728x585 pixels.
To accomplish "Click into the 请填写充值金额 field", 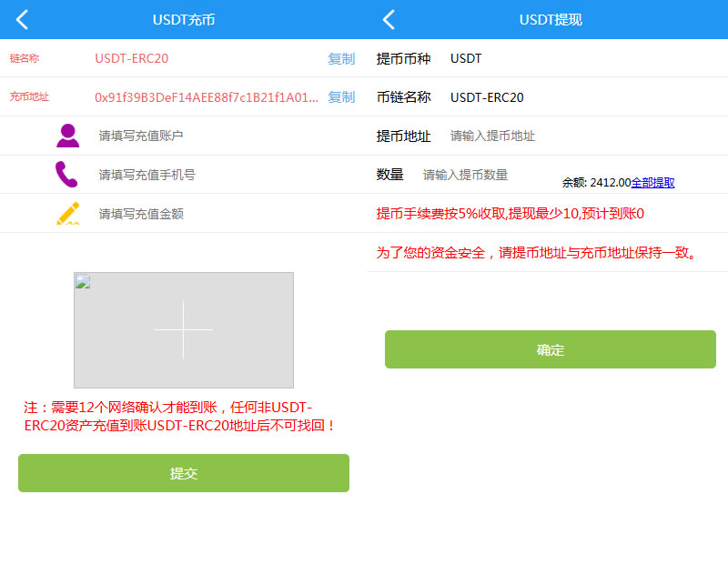I will [x=209, y=214].
